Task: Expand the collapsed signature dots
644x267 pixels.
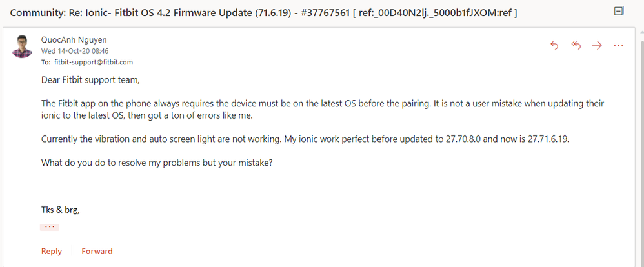Action: click(50, 227)
